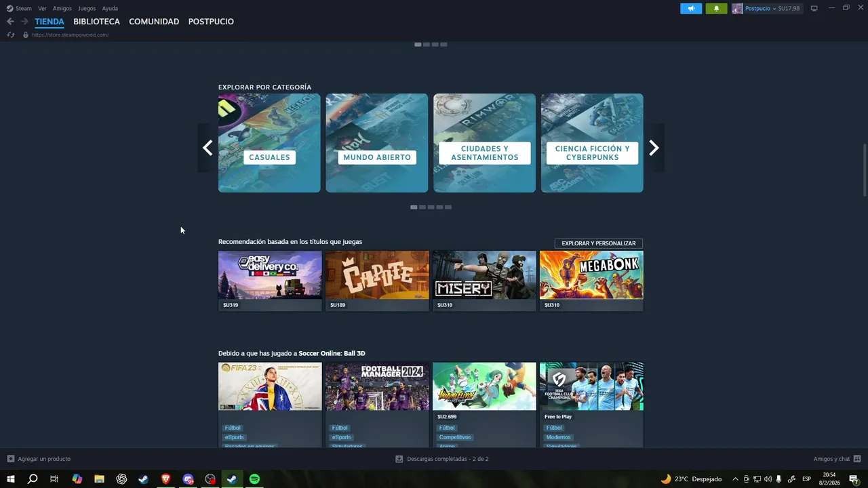The height and width of the screenshot is (488, 868).
Task: Open the Steam announcements megaphone button
Action: point(691,8)
